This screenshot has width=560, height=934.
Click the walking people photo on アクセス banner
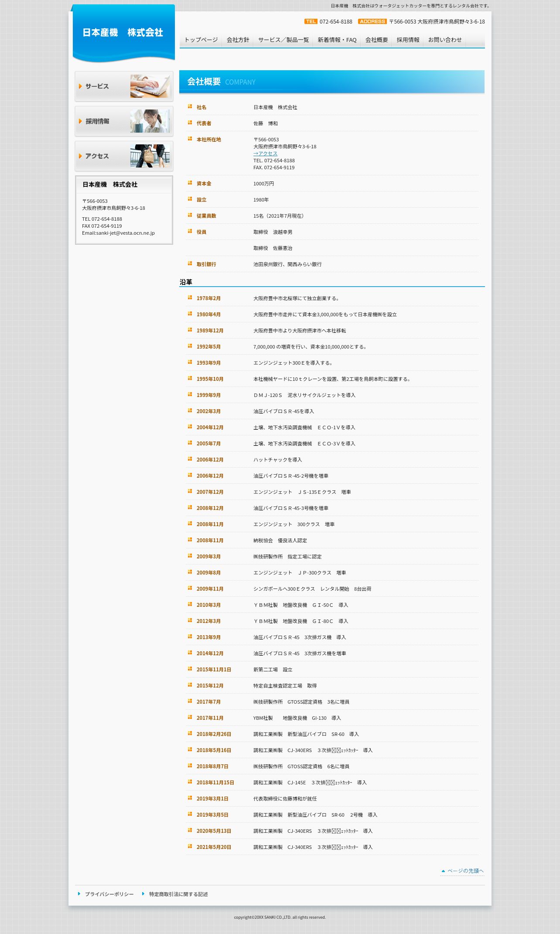pos(150,156)
